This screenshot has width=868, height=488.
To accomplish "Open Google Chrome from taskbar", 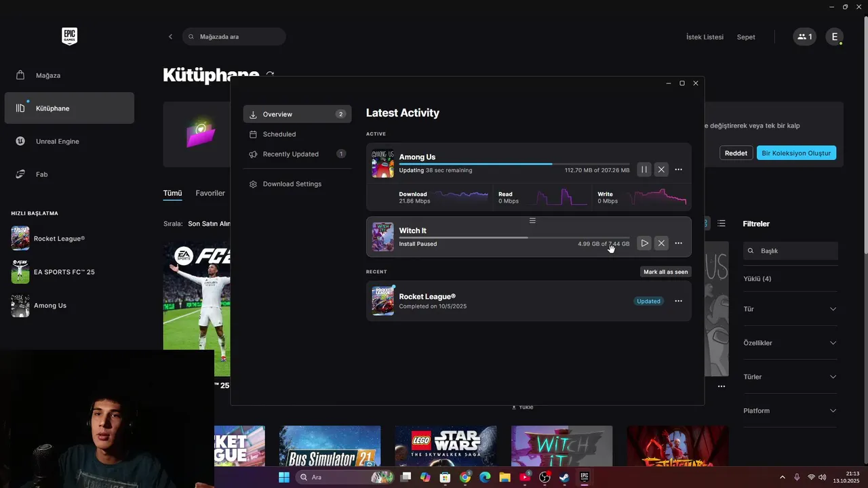I will click(465, 477).
